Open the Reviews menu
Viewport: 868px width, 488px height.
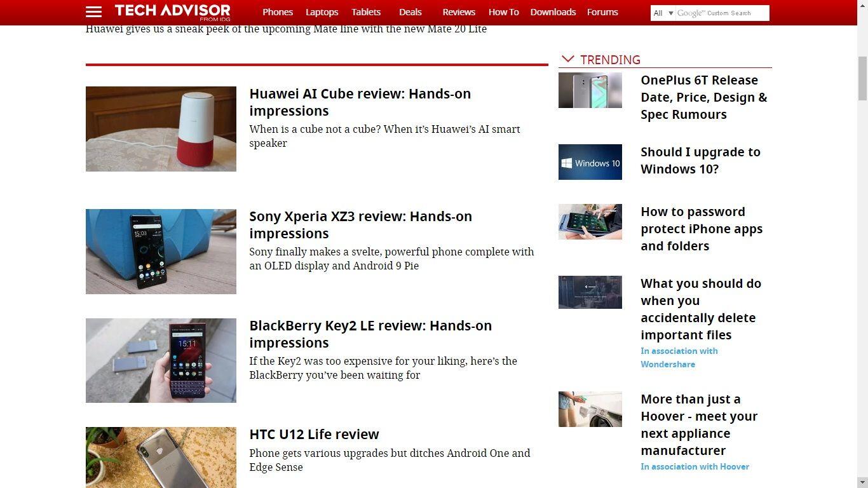[x=459, y=12]
